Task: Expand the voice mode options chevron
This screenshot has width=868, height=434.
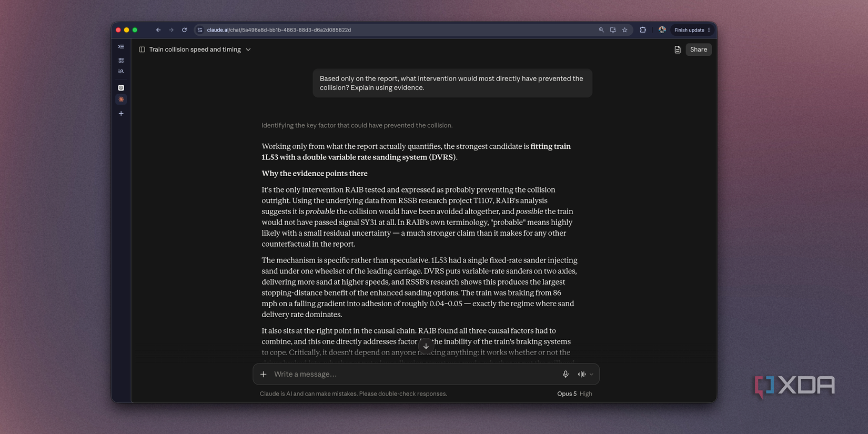Action: click(x=591, y=375)
